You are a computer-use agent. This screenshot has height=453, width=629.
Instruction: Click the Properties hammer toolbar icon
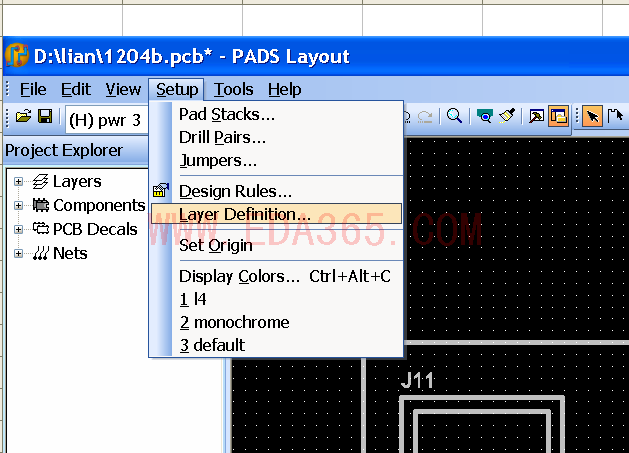click(536, 116)
